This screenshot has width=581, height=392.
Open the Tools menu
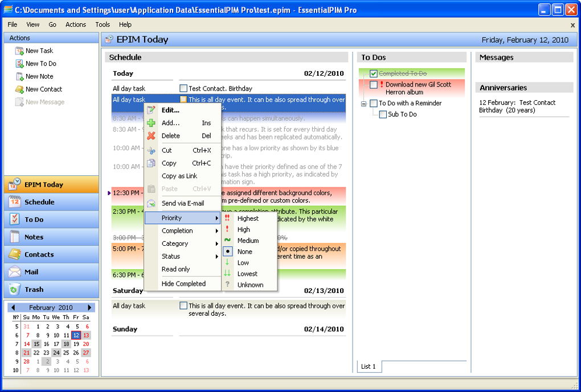(103, 24)
